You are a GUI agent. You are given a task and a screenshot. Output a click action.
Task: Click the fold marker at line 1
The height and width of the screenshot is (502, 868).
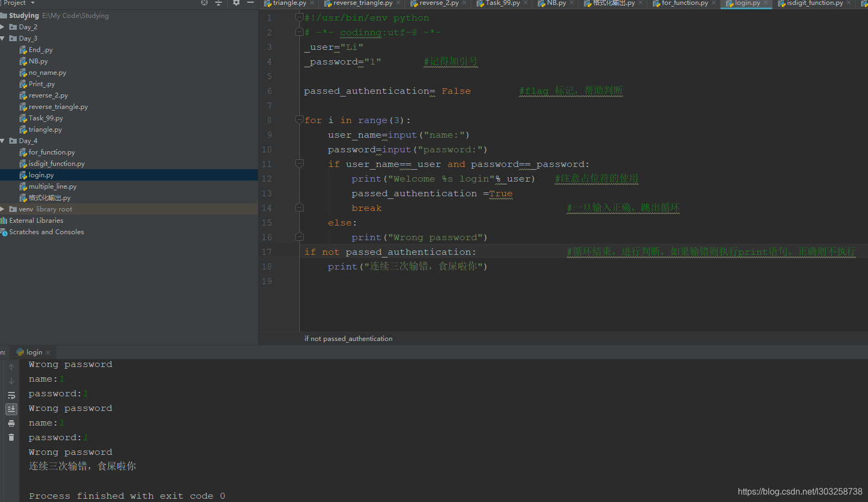click(299, 17)
